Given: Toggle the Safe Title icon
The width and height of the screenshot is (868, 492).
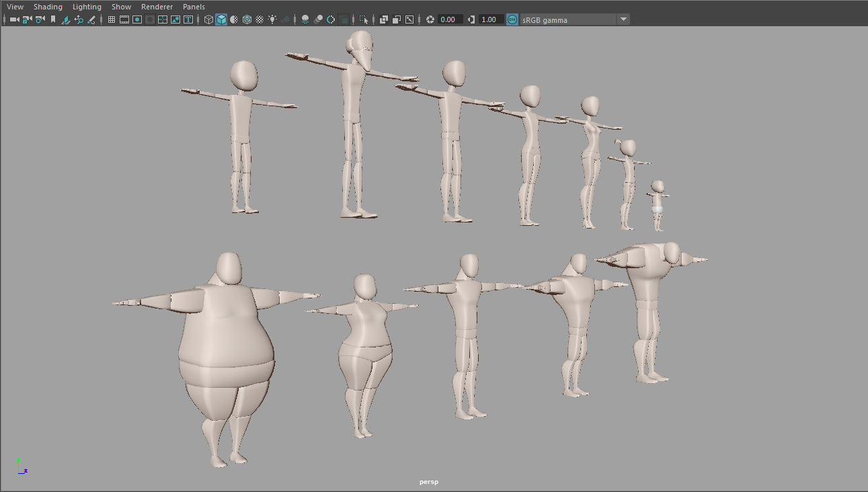Looking at the screenshot, I should [x=188, y=19].
